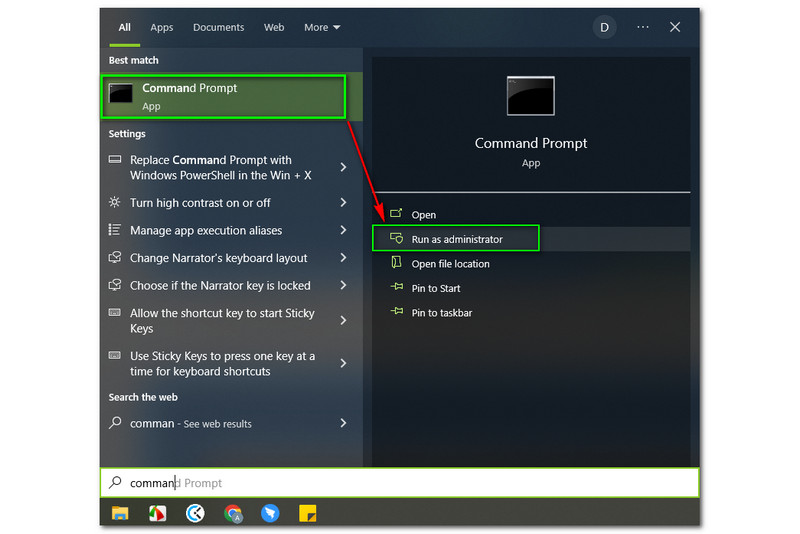Click the large Command Prompt preview icon
The image size is (800, 534).
[530, 96]
